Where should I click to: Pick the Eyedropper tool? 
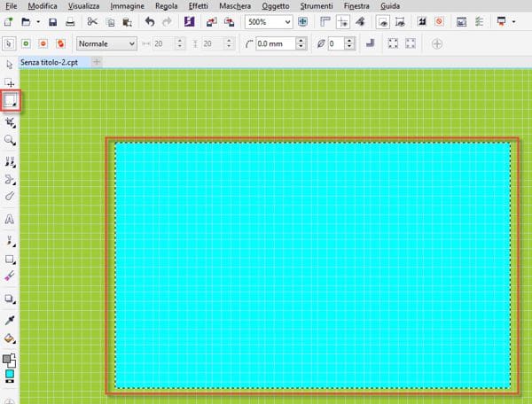click(11, 320)
